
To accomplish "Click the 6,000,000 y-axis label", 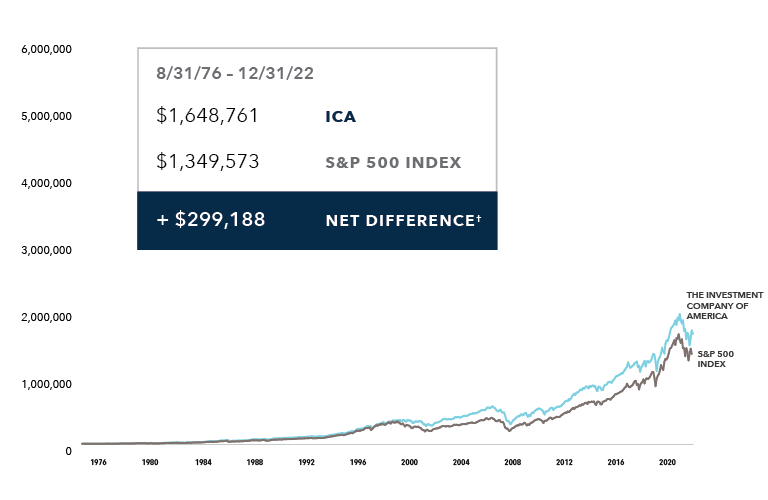I will (x=46, y=49).
